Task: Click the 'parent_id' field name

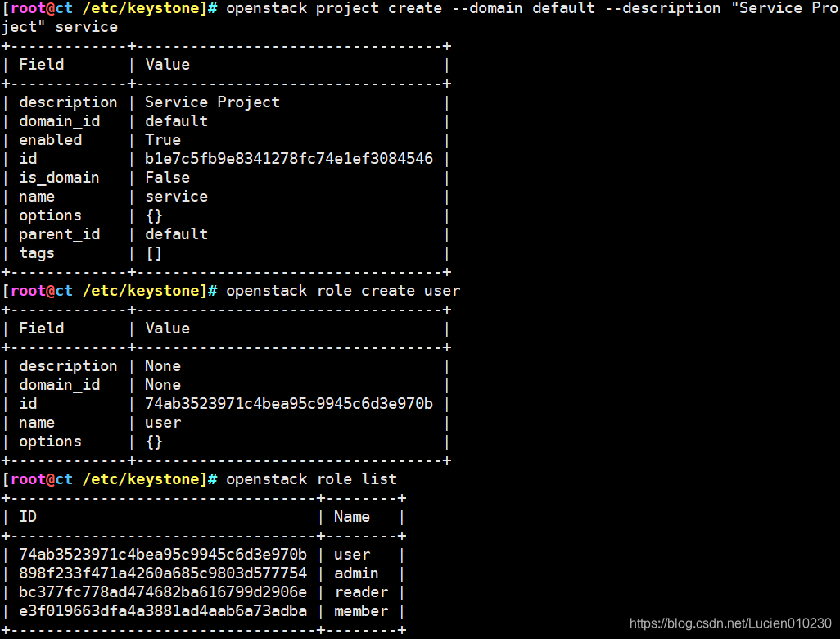Action: point(59,234)
